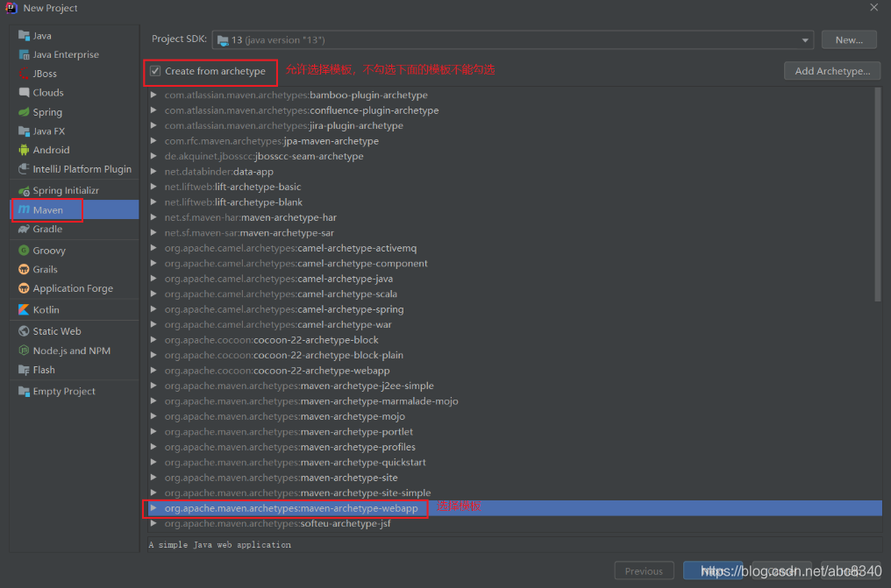Viewport: 891px width, 588px height.
Task: Select maven-archetype-marmalade-mojo row text
Action: click(311, 401)
